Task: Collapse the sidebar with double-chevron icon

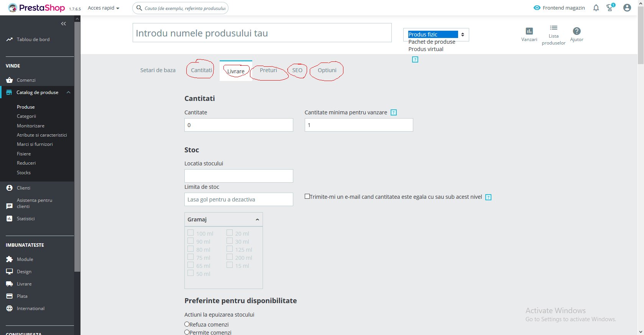Action: [63, 24]
